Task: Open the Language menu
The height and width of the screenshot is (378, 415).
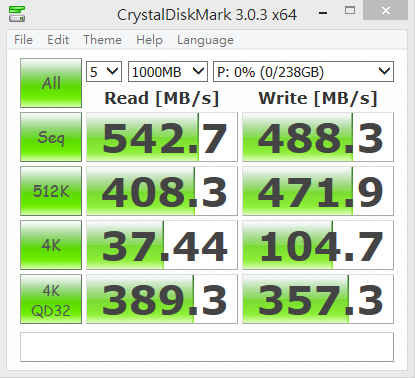Action: (205, 40)
